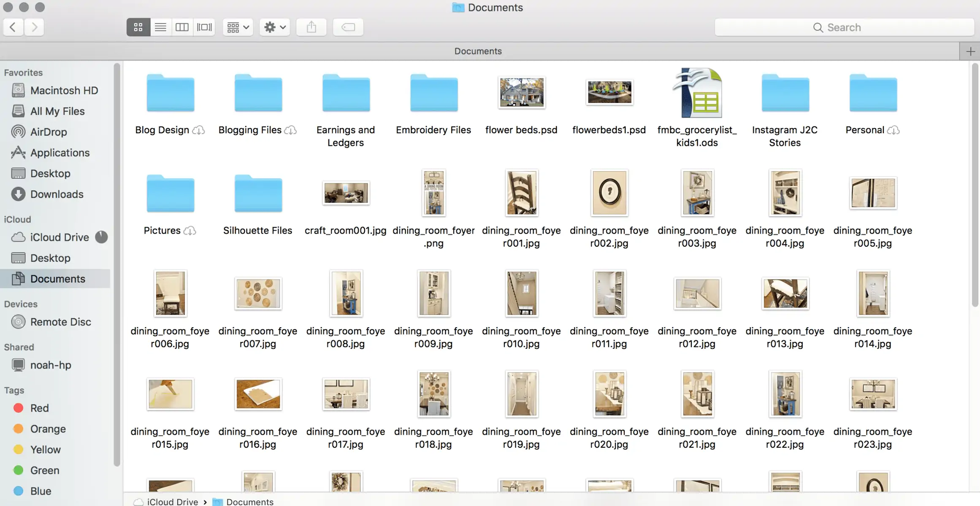The height and width of the screenshot is (506, 980).
Task: Select the Instagram J2C Stories folder
Action: (x=785, y=93)
